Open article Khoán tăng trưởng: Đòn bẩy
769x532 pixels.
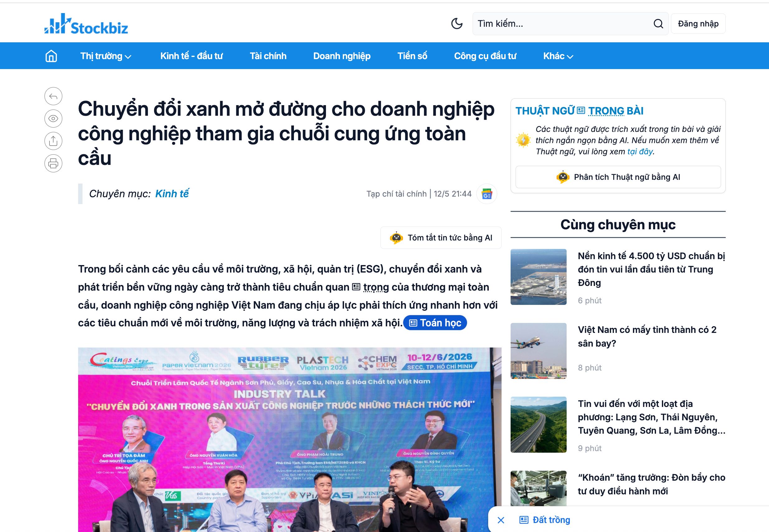pyautogui.click(x=651, y=484)
